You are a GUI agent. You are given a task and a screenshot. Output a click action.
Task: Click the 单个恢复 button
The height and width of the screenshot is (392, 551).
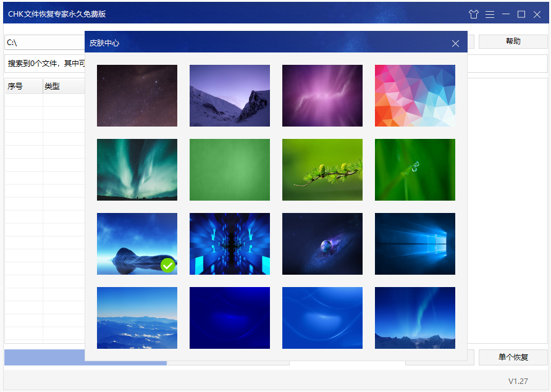pos(513,357)
